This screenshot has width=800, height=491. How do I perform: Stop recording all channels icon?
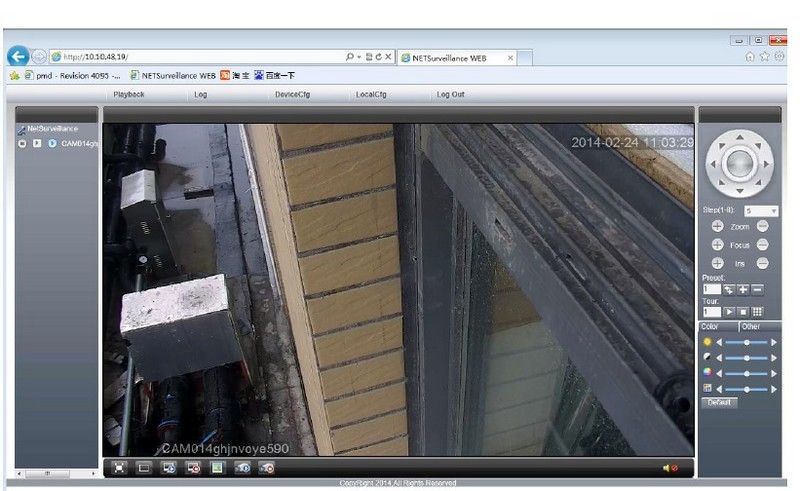[x=267, y=468]
